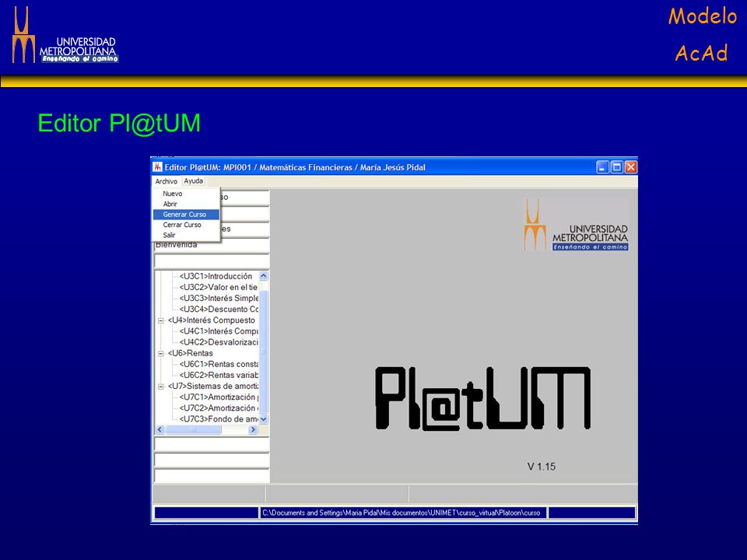Click the status bar file path text
This screenshot has width=747, height=560.
[402, 513]
